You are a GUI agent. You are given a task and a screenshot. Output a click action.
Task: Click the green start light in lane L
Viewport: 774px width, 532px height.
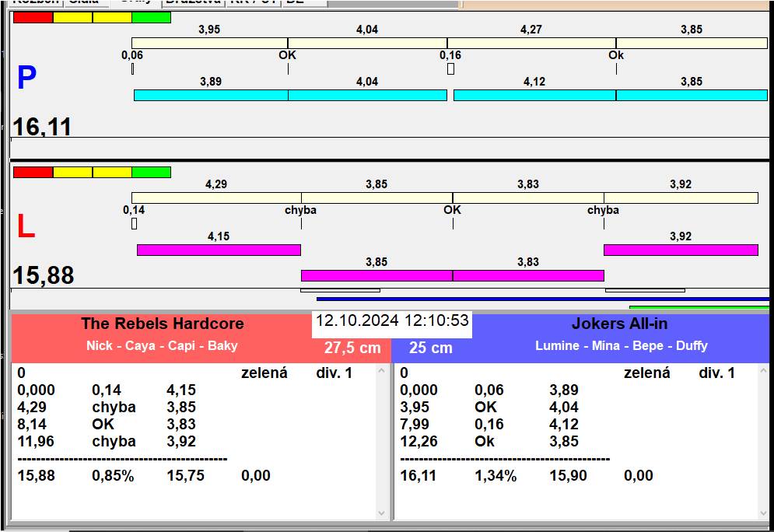[x=151, y=172]
